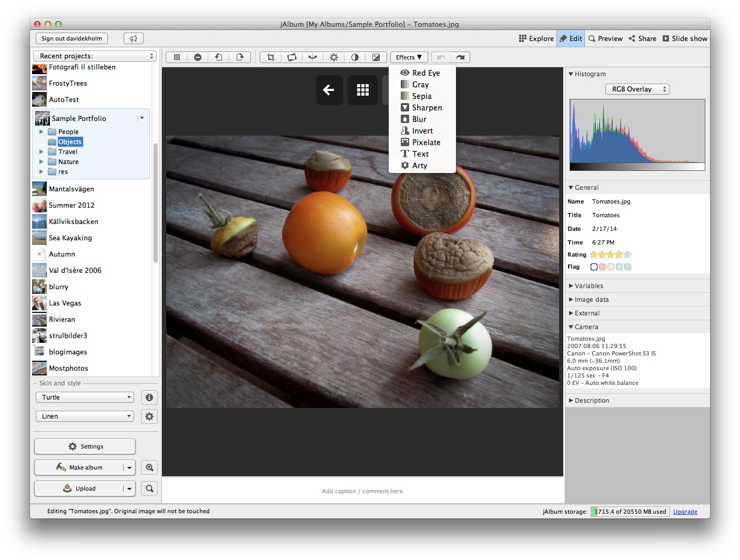The height and width of the screenshot is (560, 740).
Task: Open the Recent projects dropdown
Action: [x=95, y=56]
